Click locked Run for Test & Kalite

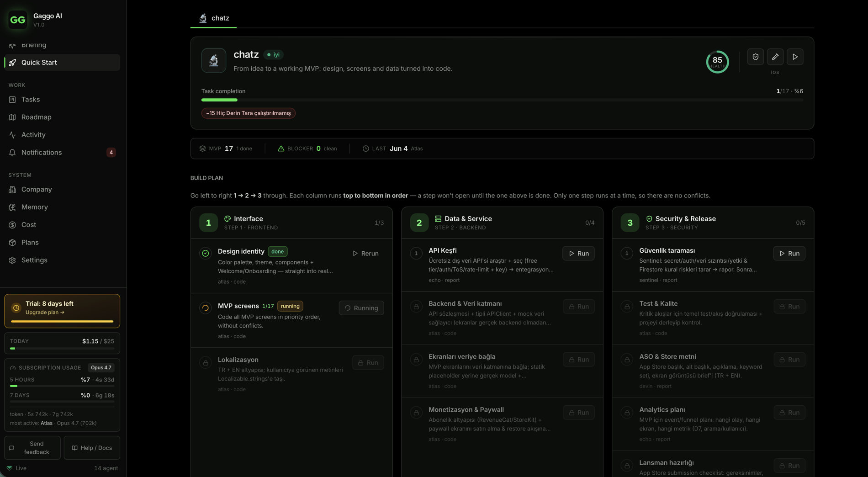point(789,307)
